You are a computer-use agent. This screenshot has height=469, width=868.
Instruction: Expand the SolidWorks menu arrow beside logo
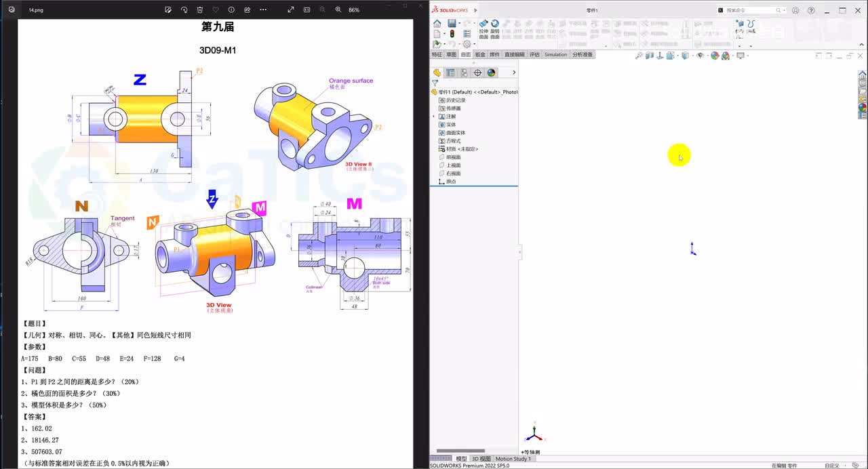coord(475,10)
